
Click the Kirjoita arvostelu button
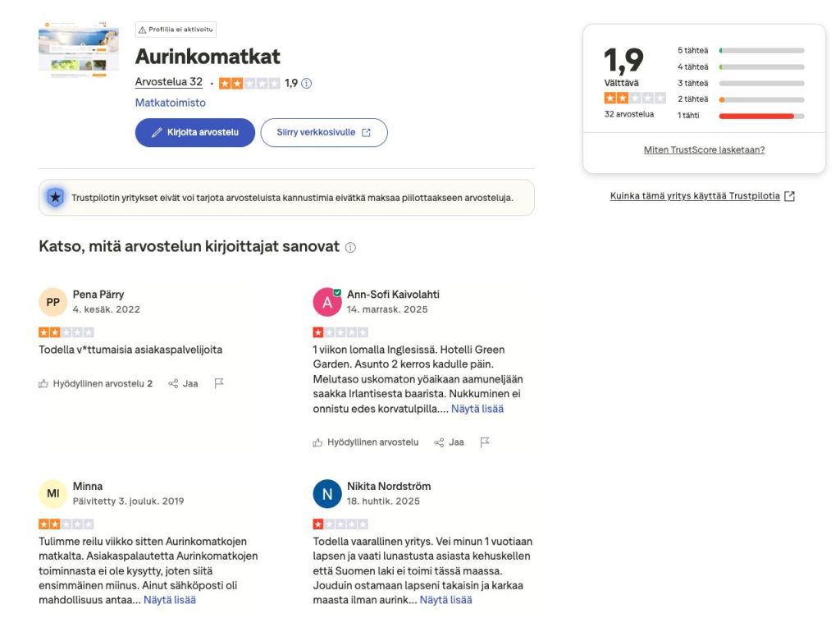[194, 132]
